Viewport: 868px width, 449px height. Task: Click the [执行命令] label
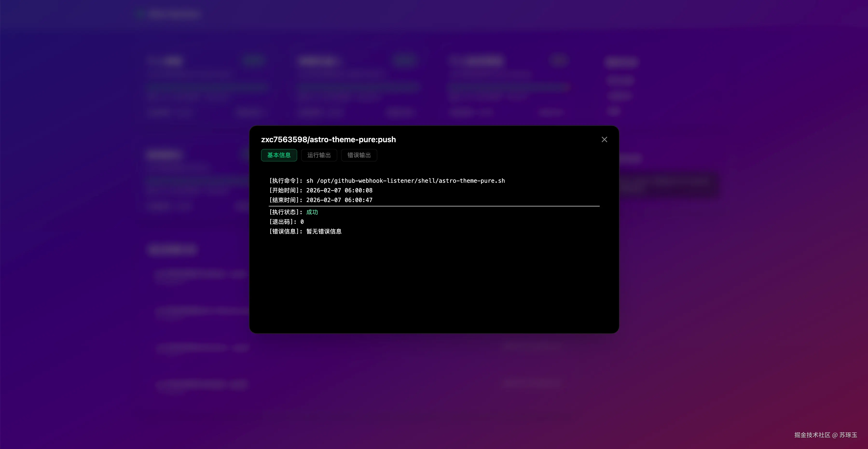pos(285,181)
